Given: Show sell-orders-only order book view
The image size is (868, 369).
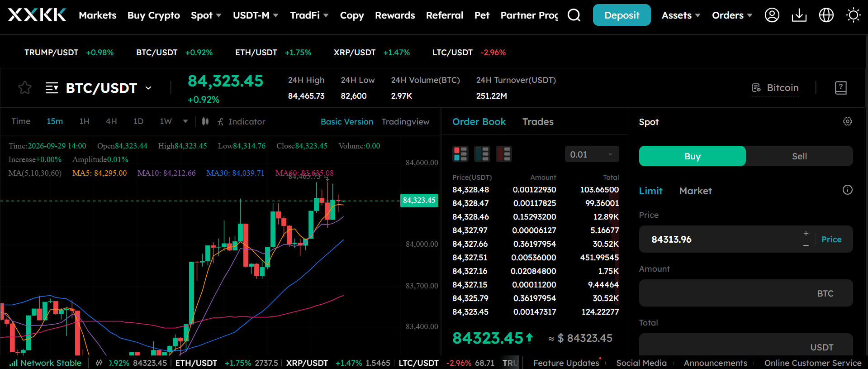Looking at the screenshot, I should coord(504,154).
